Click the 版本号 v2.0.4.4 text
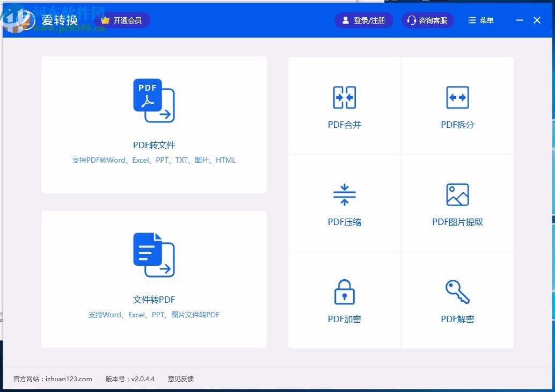The width and height of the screenshot is (555, 392). point(129,379)
